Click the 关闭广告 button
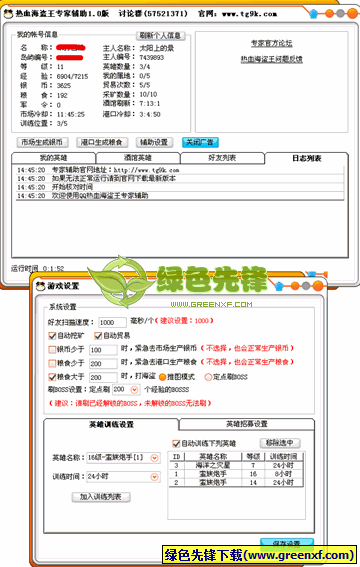 200,142
